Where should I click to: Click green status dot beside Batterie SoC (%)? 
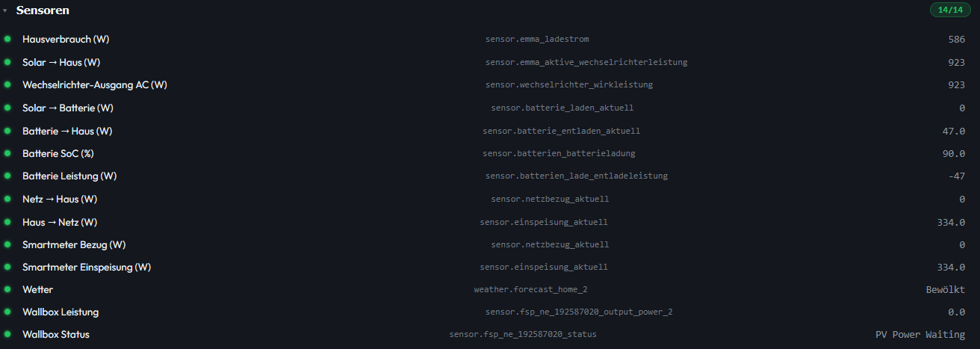click(7, 153)
